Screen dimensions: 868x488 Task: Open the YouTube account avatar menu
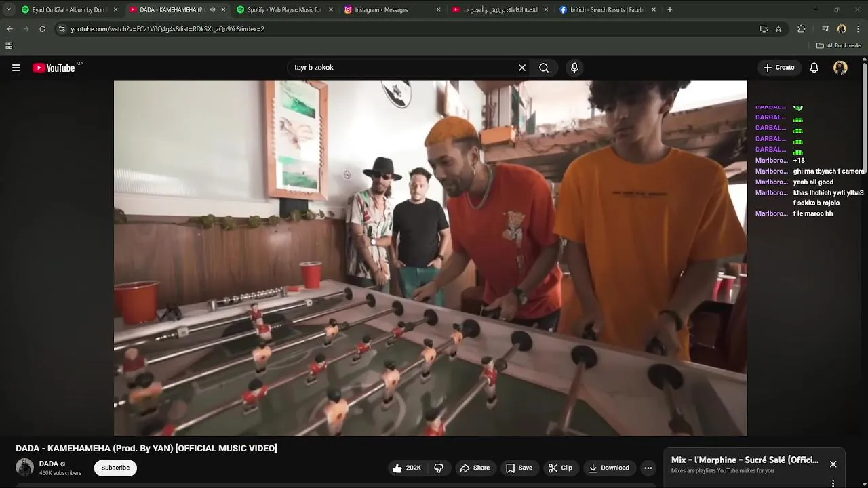coord(840,68)
